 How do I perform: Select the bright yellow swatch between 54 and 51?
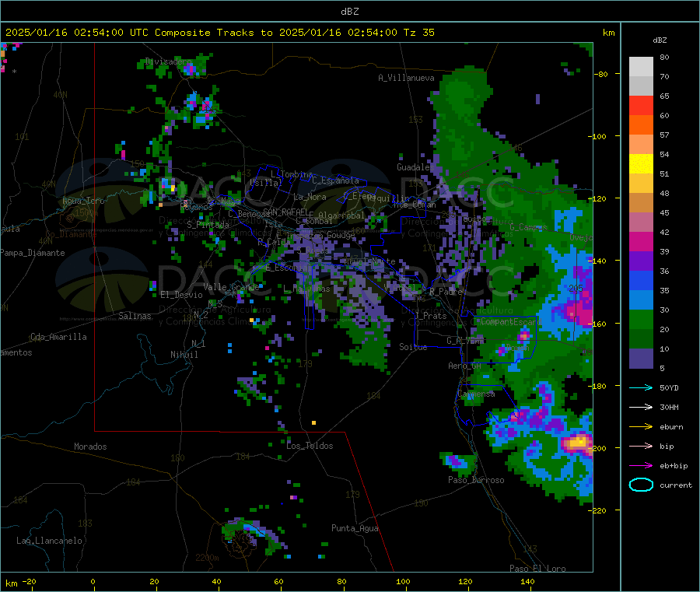coord(641,164)
